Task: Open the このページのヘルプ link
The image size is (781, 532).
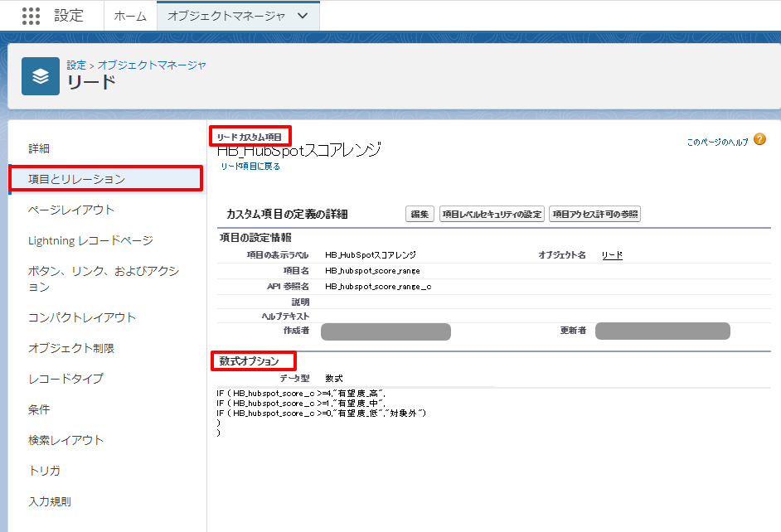Action: click(x=717, y=143)
